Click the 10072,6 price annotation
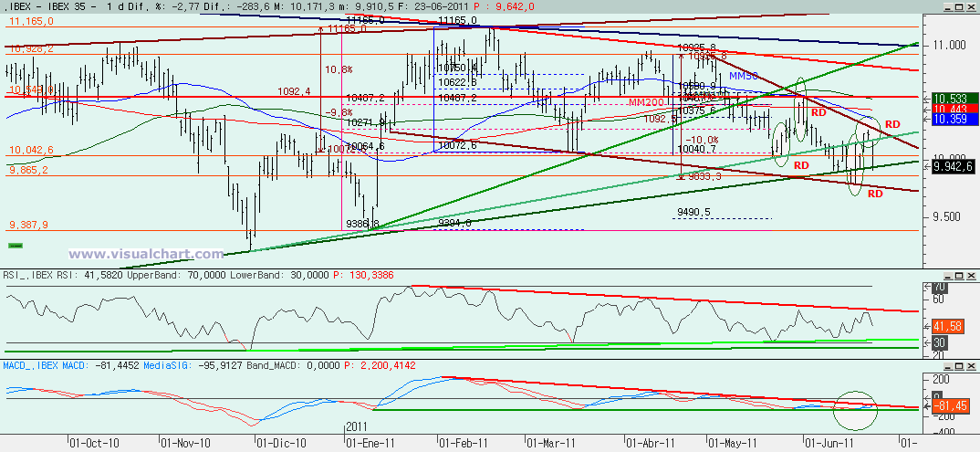The width and height of the screenshot is (980, 452). click(x=457, y=146)
